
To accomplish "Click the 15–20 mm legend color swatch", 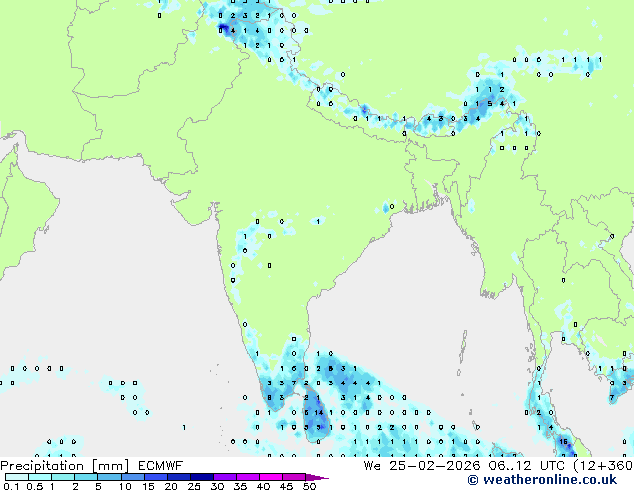I will point(156,477).
